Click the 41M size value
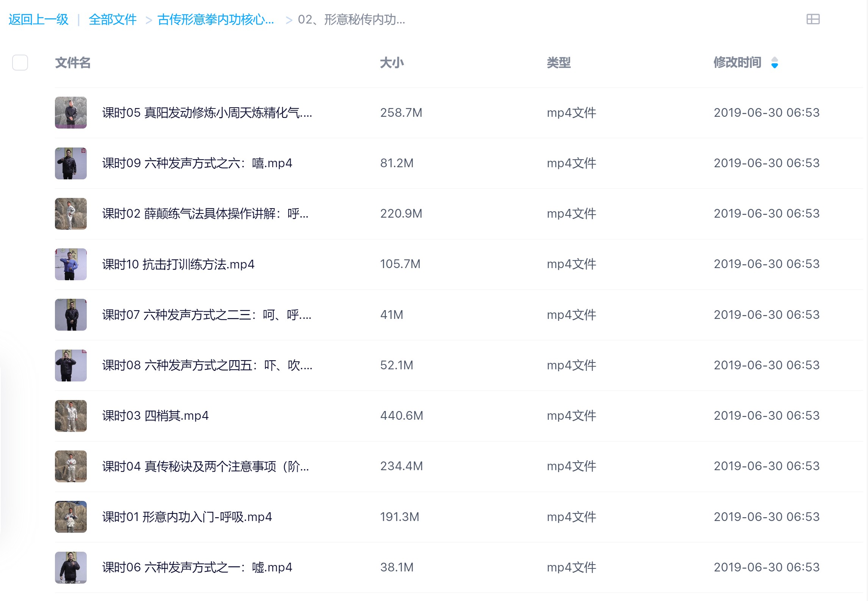 391,315
